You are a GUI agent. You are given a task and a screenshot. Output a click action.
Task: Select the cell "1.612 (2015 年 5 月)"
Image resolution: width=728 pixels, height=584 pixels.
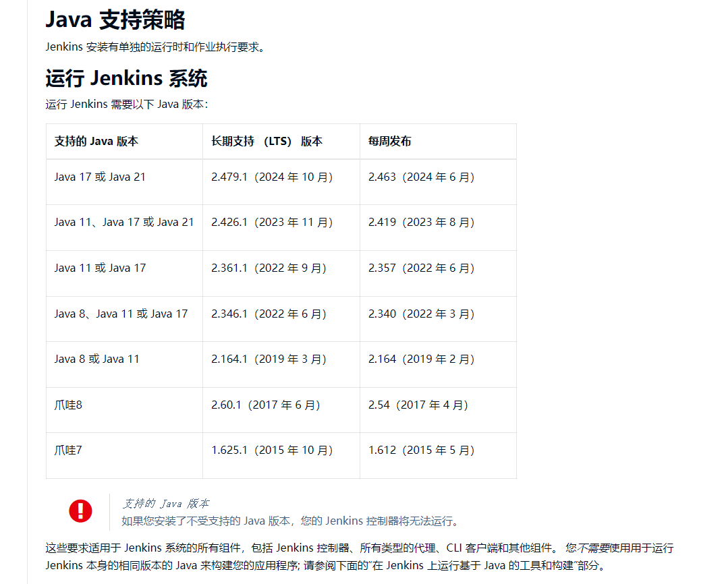click(x=439, y=455)
